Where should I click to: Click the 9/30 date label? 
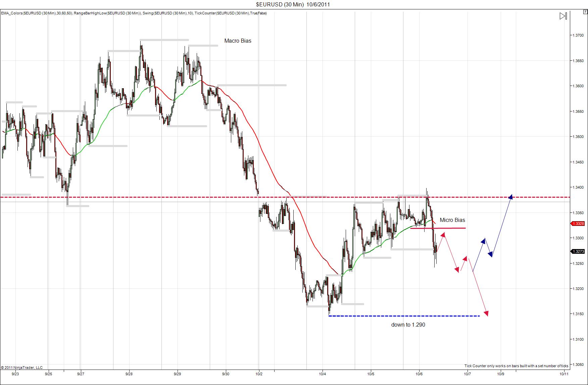[226, 374]
